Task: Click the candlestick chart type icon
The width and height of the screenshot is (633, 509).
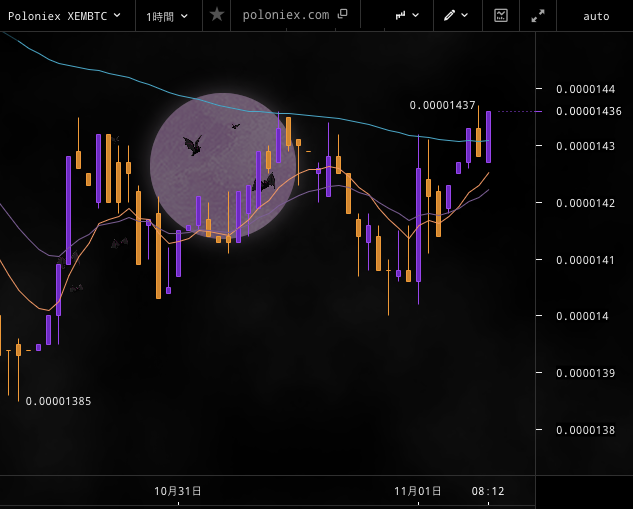Action: [x=400, y=15]
